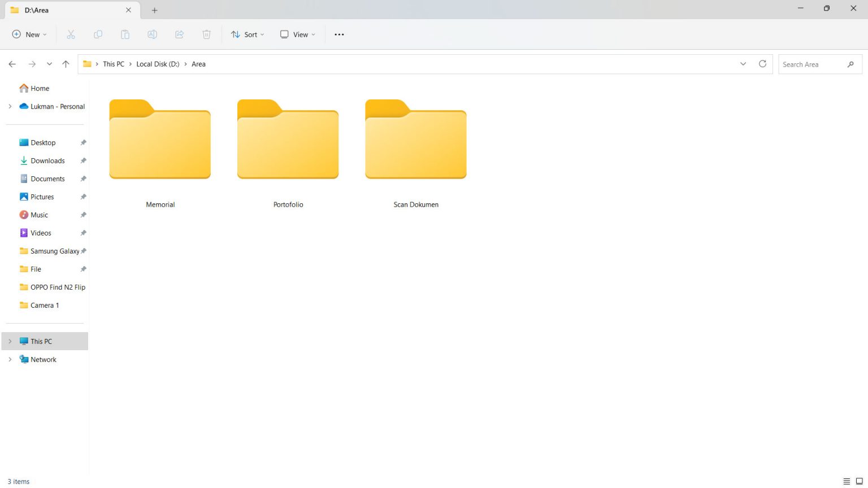Go to Local Disk (D:) via breadcrumb
The image size is (868, 488).
tap(158, 64)
